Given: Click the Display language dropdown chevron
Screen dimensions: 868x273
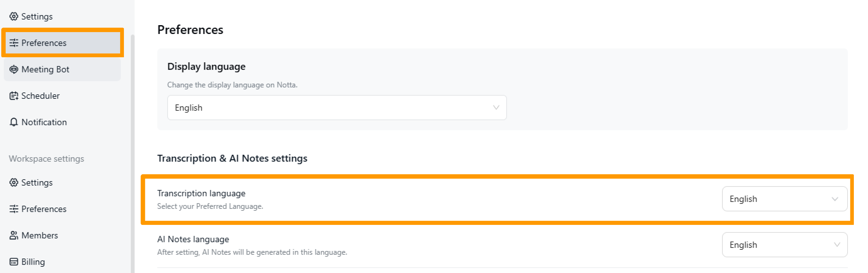Looking at the screenshot, I should pyautogui.click(x=496, y=108).
